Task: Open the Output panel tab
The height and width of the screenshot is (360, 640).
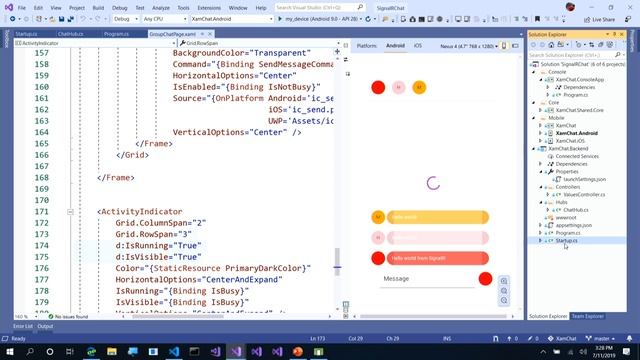Action: click(45, 326)
